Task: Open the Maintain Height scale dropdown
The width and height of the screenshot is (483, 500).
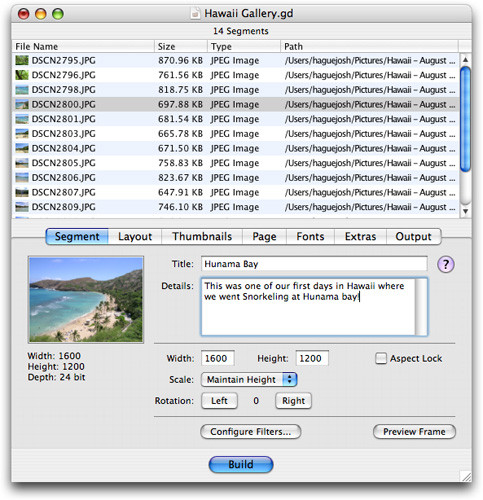Action: click(249, 380)
